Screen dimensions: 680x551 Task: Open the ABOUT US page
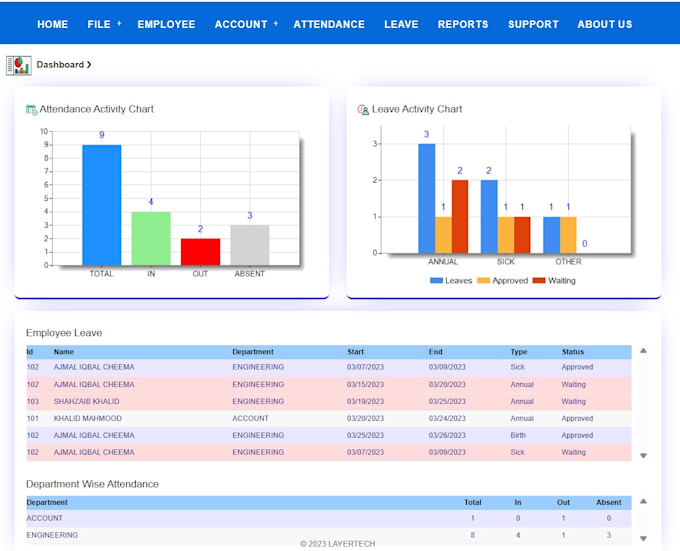coord(605,24)
